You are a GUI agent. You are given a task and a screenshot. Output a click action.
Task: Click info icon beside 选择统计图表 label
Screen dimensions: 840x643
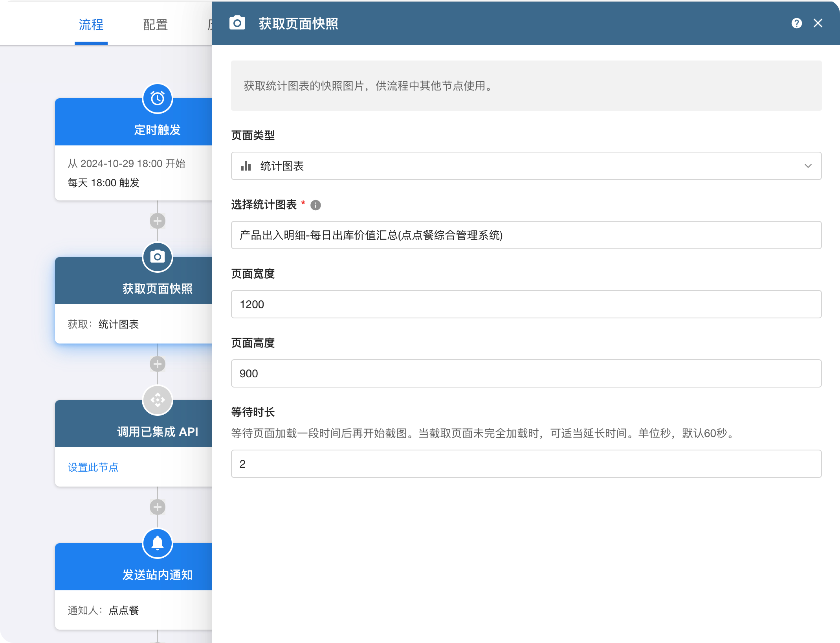click(x=315, y=205)
